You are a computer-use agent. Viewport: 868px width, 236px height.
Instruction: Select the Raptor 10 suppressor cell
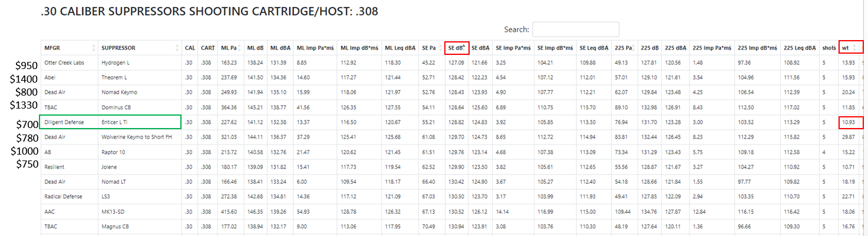(x=140, y=152)
